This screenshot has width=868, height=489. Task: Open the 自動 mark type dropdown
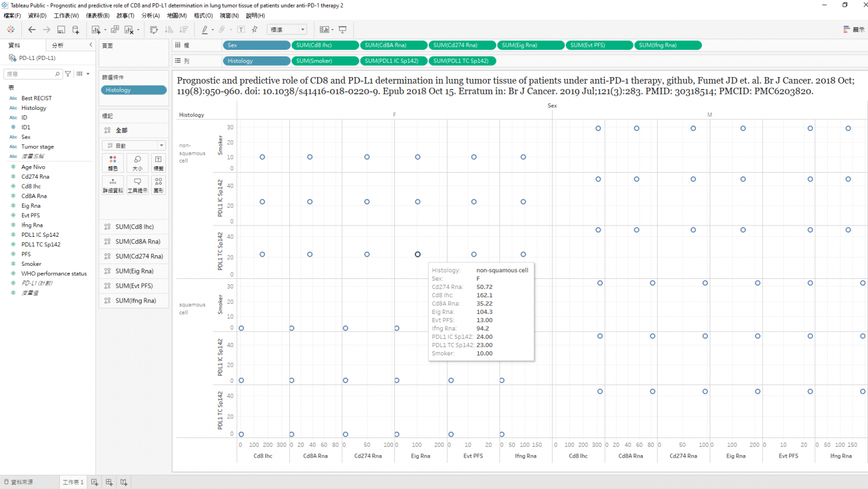click(134, 145)
